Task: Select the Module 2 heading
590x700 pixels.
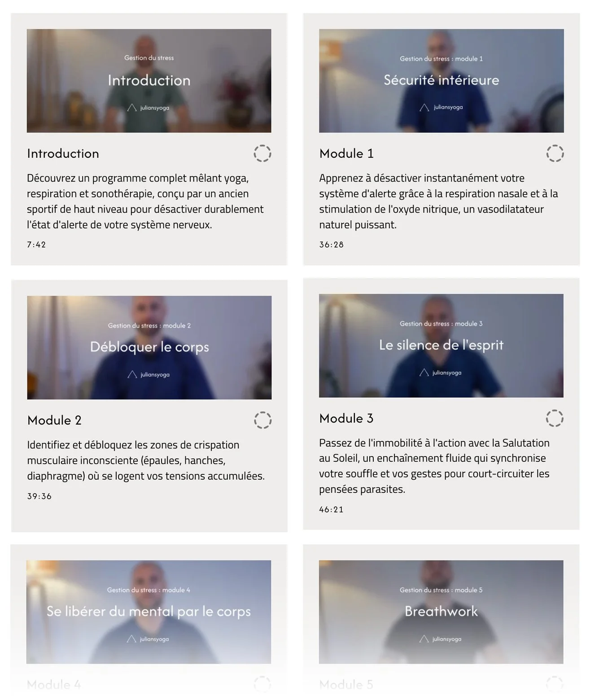Action: (x=54, y=420)
